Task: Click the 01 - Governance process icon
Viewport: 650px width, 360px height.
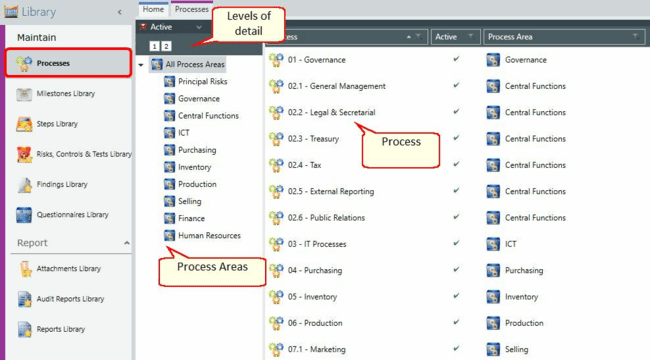Action: pyautogui.click(x=276, y=60)
